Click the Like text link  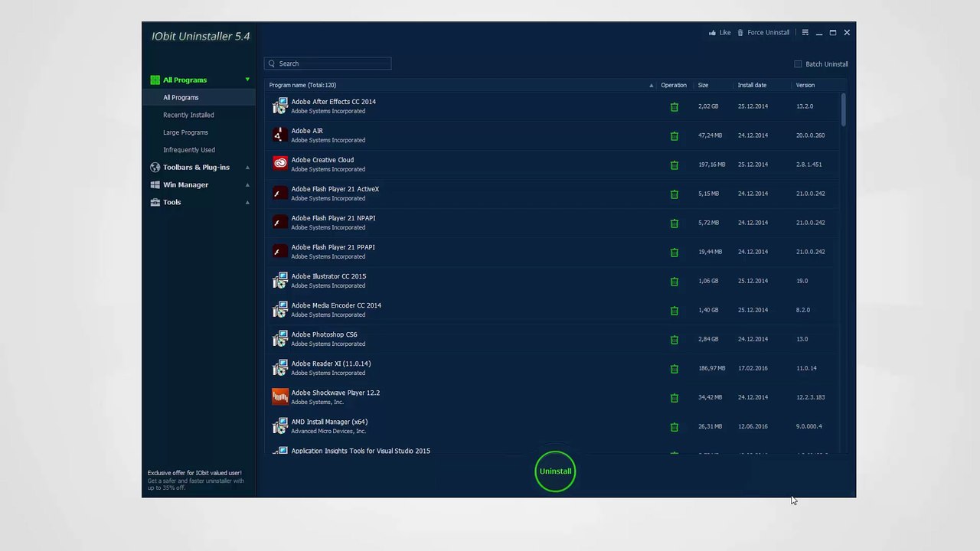(x=725, y=33)
